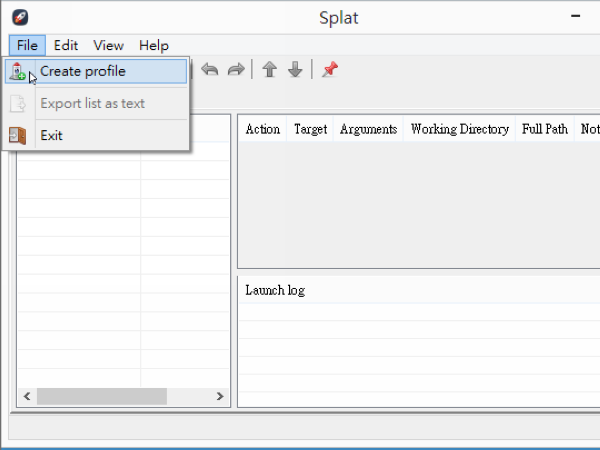This screenshot has width=600, height=450.
Task: Sort by the Target column header
Action: tap(310, 129)
